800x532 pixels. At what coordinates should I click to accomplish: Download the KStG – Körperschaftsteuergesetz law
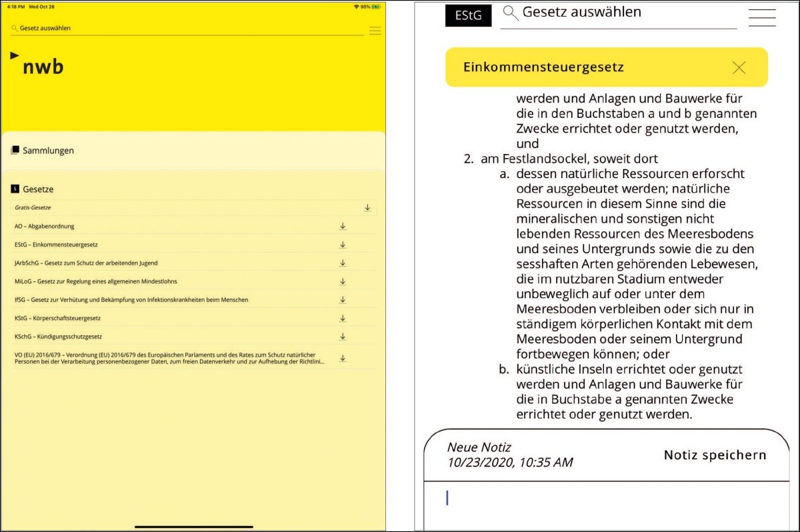tap(343, 318)
